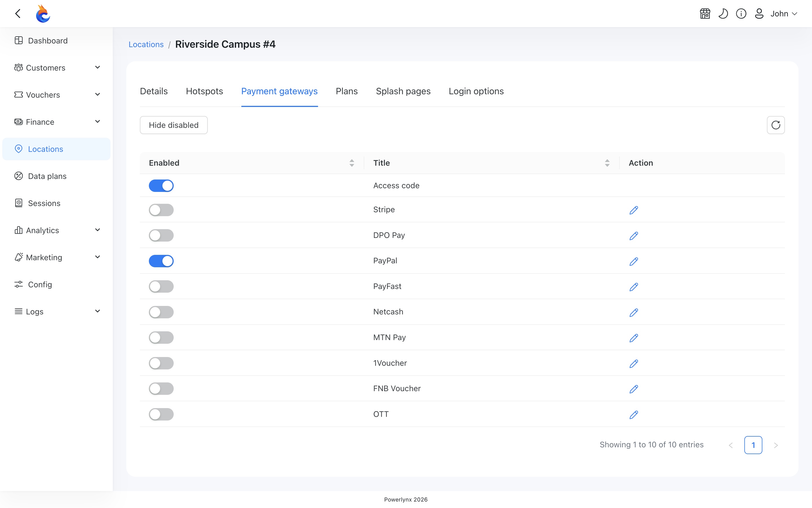This screenshot has width=812, height=508.
Task: Click the Powerlynx 2026 footer text
Action: click(406, 500)
